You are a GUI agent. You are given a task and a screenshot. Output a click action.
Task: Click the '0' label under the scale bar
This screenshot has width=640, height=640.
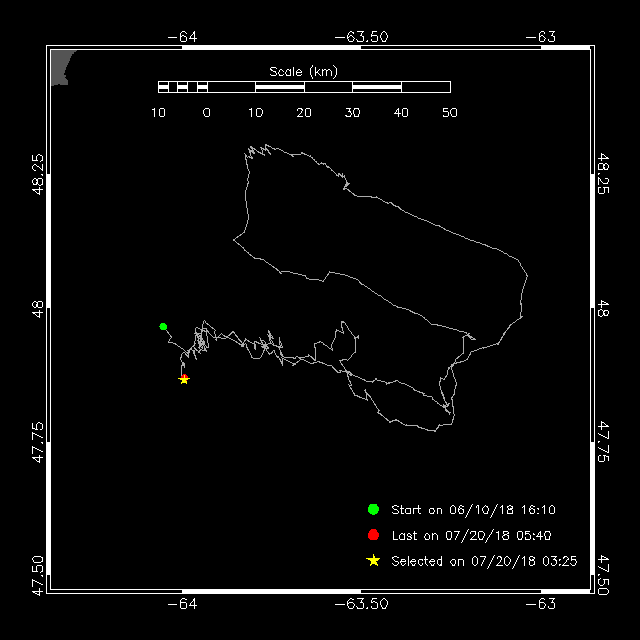(207, 113)
